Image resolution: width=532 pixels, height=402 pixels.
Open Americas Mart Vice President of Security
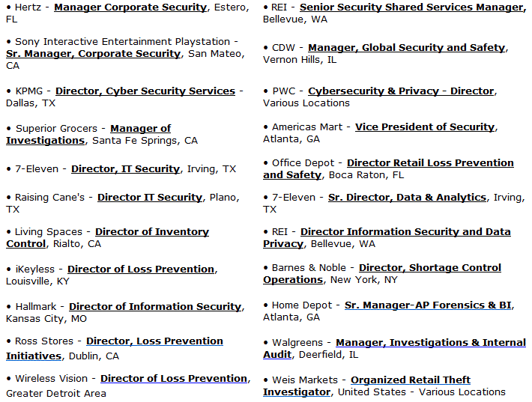pyautogui.click(x=425, y=127)
